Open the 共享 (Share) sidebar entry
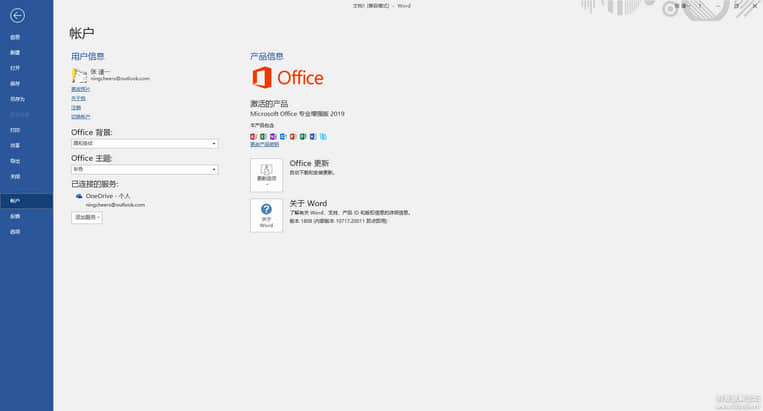763x411 pixels. tap(15, 145)
